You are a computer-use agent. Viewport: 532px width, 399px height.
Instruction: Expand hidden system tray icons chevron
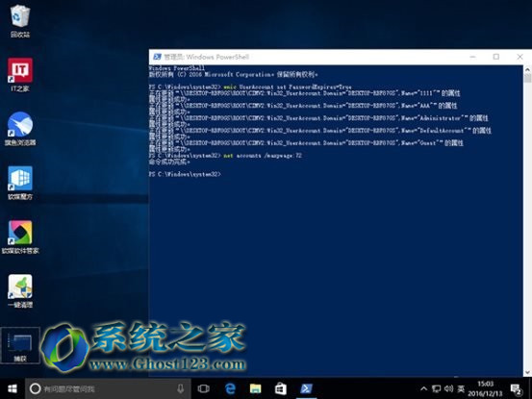point(423,388)
